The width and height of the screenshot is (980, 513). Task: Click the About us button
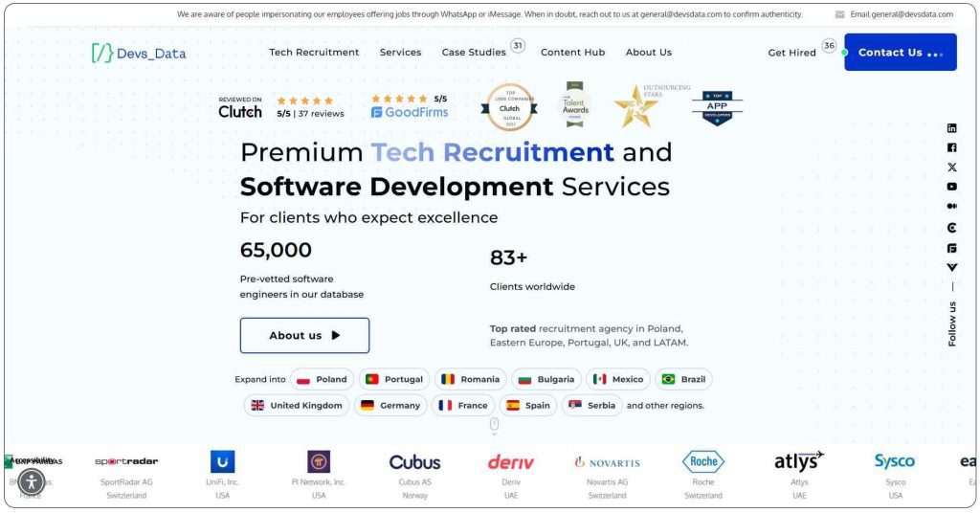(304, 336)
